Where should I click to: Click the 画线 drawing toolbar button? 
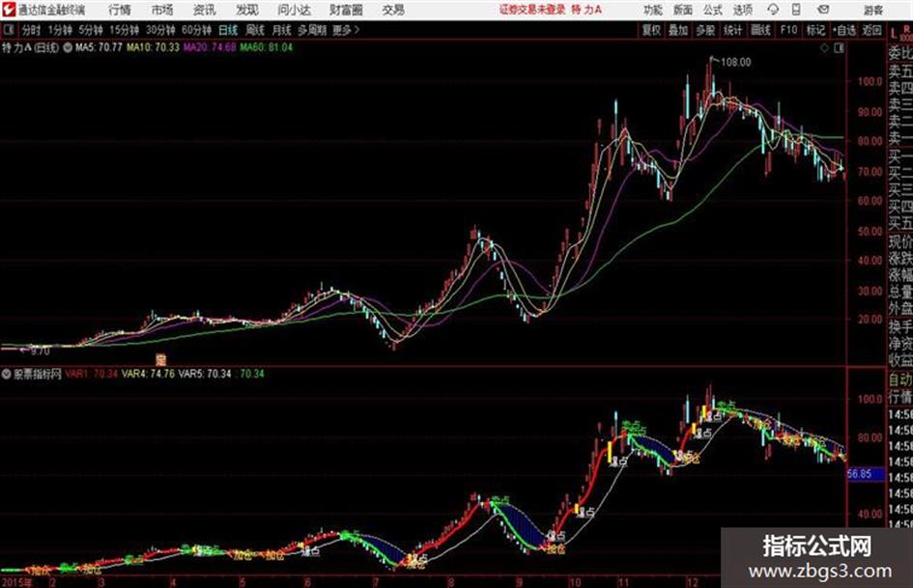761,30
